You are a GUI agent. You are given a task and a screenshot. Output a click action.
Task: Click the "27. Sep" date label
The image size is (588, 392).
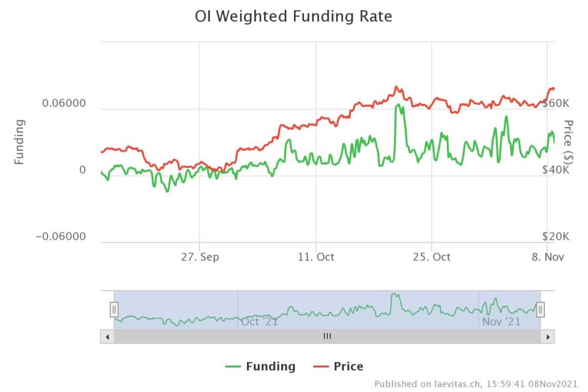pos(200,257)
